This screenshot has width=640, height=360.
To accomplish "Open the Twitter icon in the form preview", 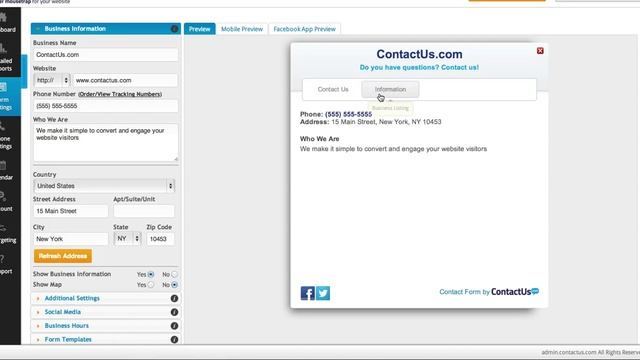I will pos(323,293).
